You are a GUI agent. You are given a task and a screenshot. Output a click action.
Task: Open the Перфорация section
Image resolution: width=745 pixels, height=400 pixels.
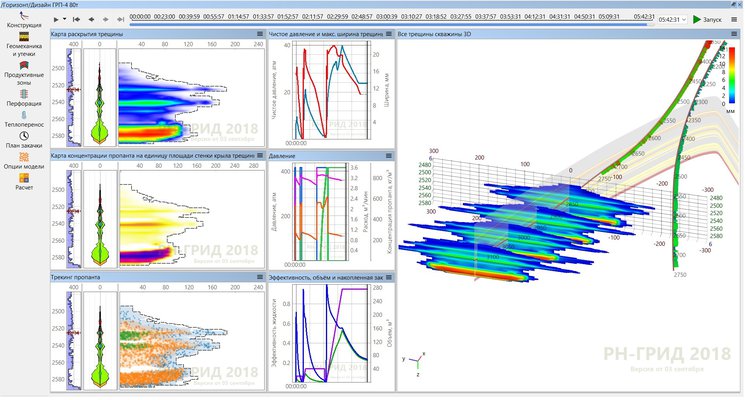coord(24,98)
